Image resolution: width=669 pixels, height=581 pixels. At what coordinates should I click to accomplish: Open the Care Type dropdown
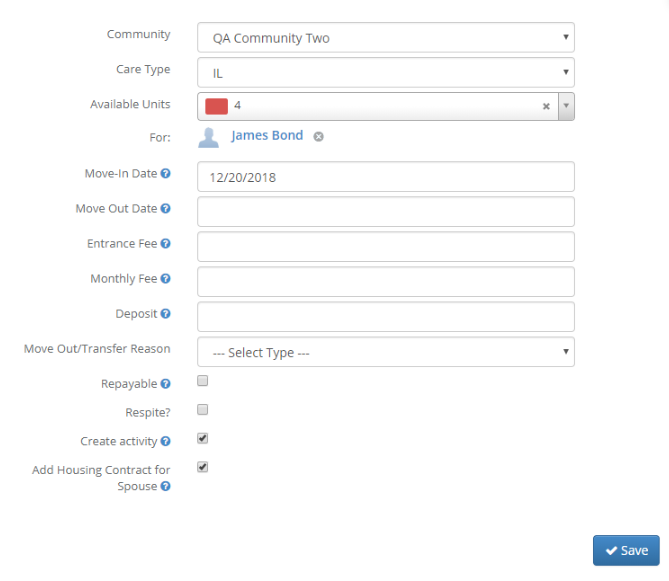tap(386, 73)
